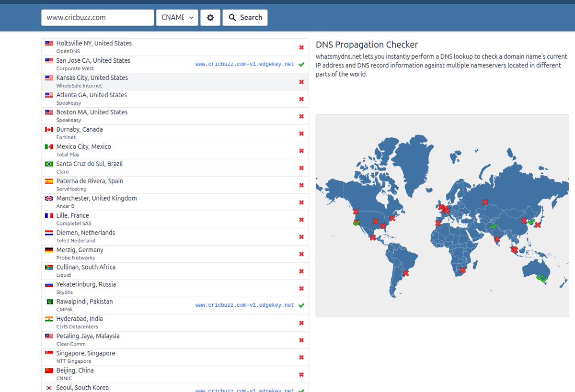
Task: Click the red X status for Mexico City
Action: [x=301, y=151]
